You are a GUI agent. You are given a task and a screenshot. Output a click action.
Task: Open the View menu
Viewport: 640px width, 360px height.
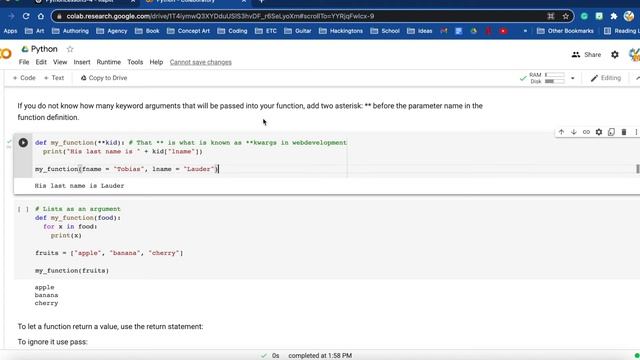point(60,62)
